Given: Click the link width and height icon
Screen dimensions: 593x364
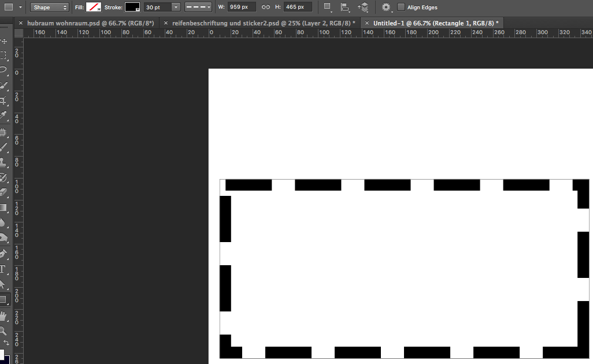Looking at the screenshot, I should pyautogui.click(x=266, y=7).
